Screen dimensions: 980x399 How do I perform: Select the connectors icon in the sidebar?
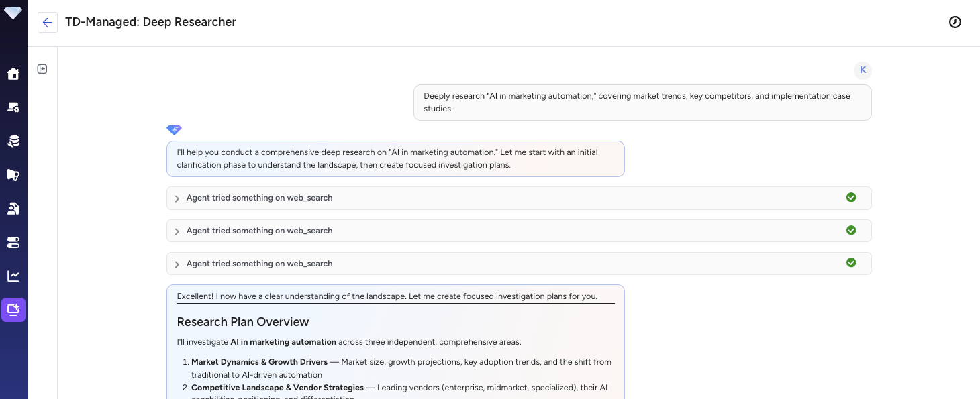(x=13, y=243)
